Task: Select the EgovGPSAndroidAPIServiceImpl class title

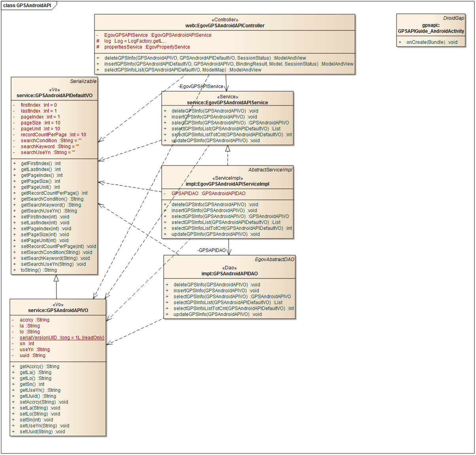Action: pos(227,184)
